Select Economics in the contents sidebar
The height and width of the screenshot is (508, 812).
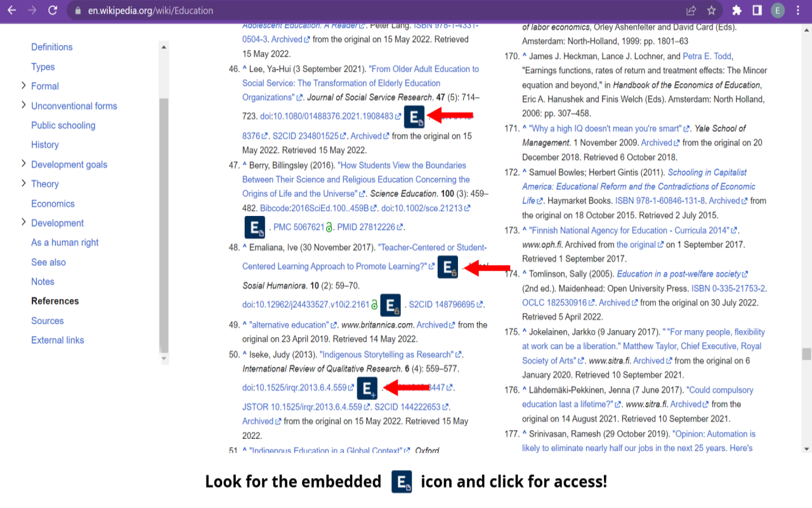point(53,203)
